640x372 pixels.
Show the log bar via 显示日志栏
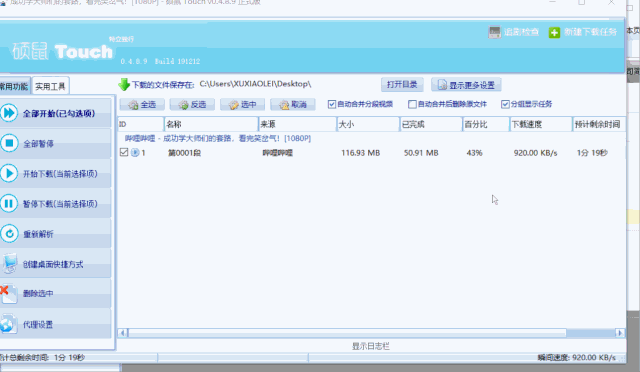coord(371,346)
